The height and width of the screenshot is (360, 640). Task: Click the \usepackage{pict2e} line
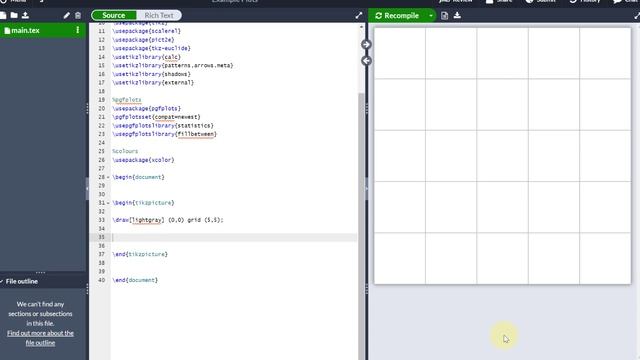(x=143, y=40)
